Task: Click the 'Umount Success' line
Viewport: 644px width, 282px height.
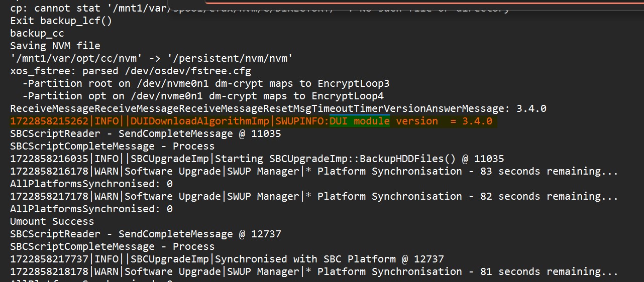Action: (x=52, y=221)
